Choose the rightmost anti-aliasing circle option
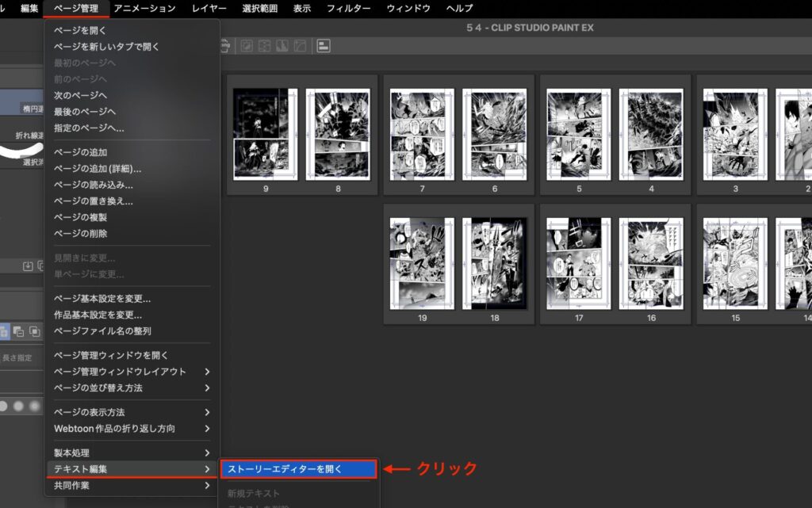This screenshot has height=508, width=812. click(x=34, y=406)
